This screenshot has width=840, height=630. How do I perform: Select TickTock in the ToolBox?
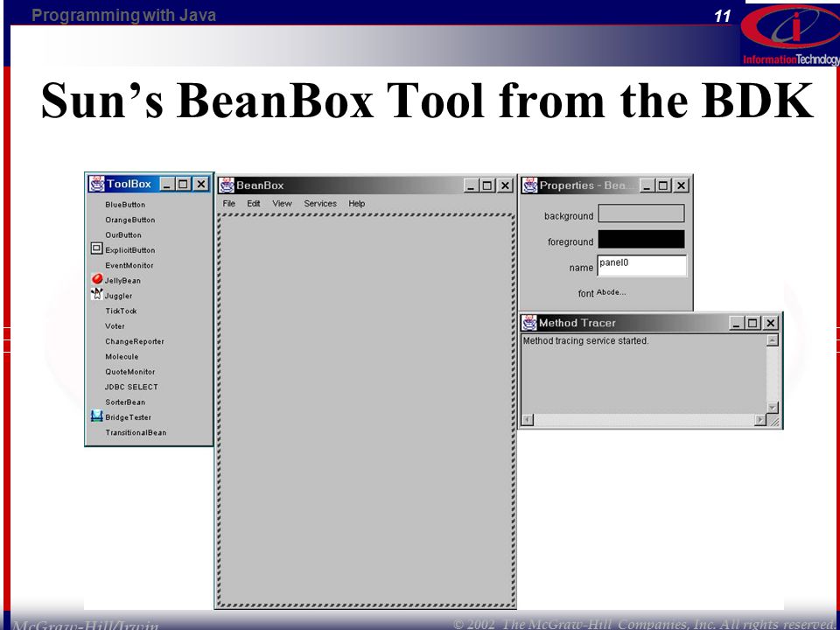[x=121, y=311]
